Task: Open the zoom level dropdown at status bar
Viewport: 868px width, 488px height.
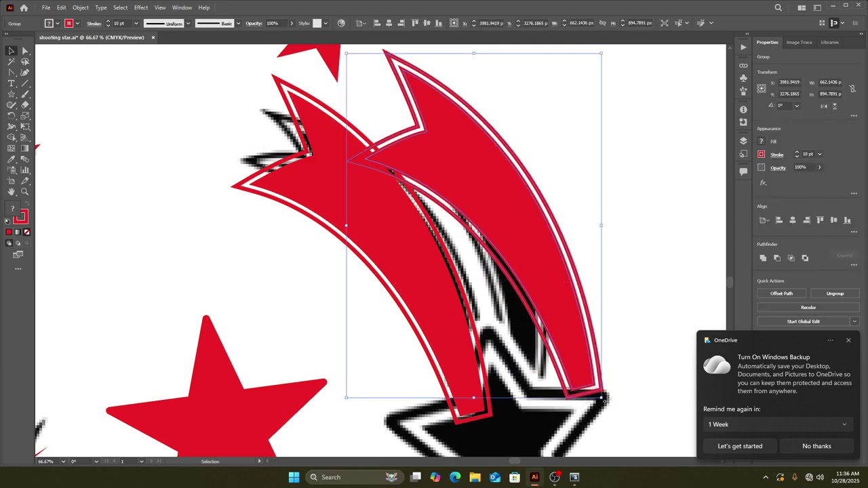Action: tap(63, 462)
